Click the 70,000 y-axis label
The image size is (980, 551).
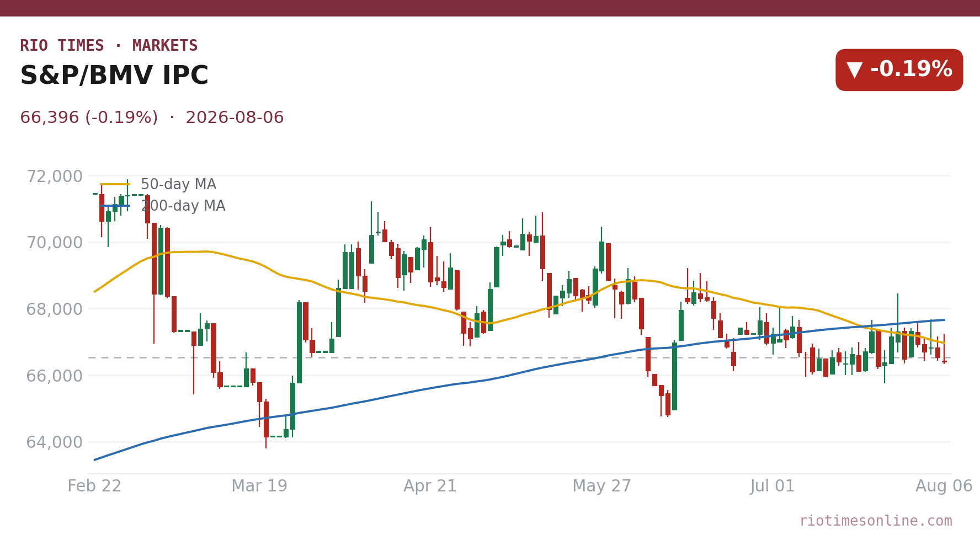(x=55, y=243)
